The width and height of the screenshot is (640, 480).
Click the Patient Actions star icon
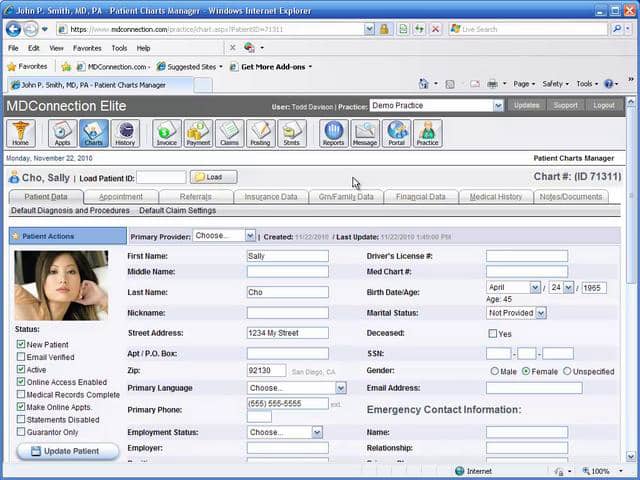[x=16, y=236]
